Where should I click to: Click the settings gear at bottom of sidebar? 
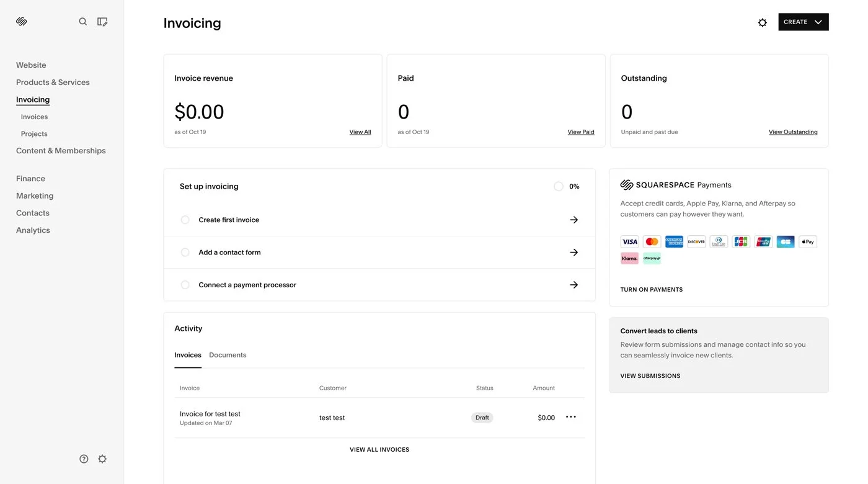(102, 459)
